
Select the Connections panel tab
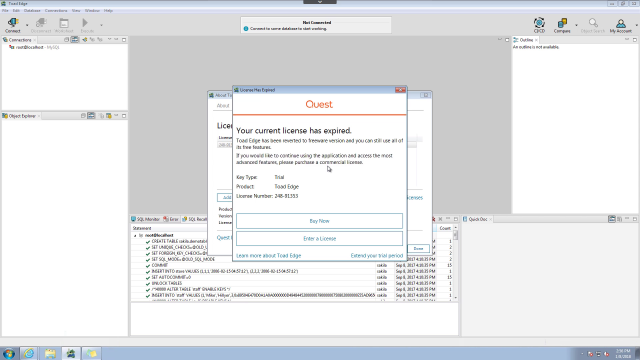click(20, 40)
